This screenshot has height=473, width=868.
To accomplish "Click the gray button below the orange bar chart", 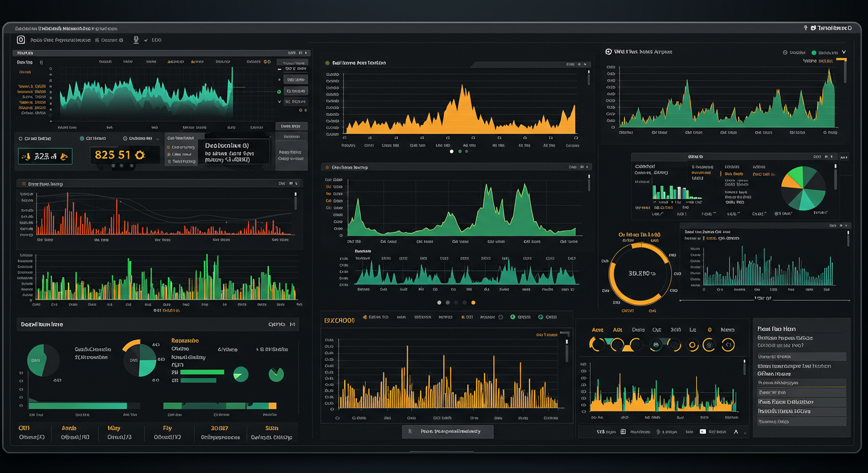I will tap(448, 431).
